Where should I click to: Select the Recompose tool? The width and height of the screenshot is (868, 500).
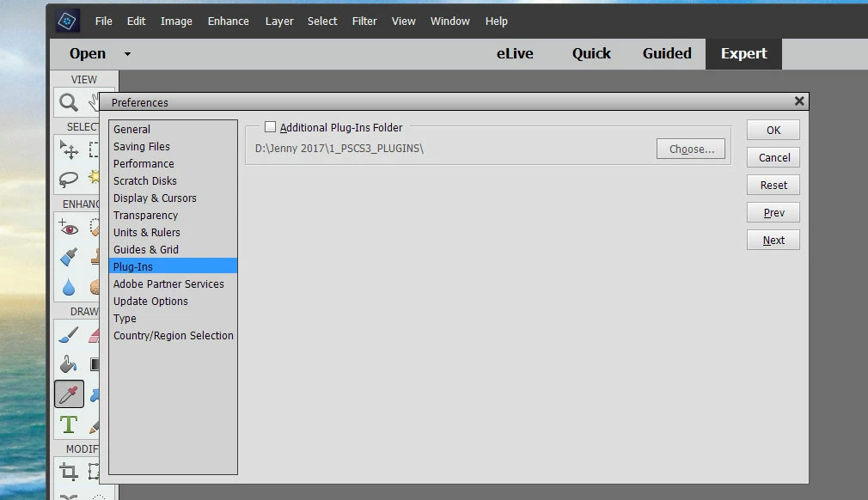[x=94, y=472]
